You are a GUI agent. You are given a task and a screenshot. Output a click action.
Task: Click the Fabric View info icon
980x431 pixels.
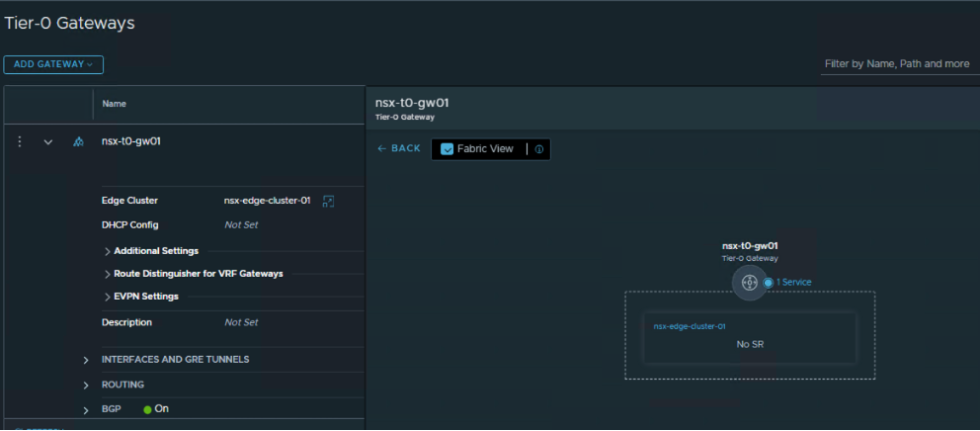coord(539,149)
